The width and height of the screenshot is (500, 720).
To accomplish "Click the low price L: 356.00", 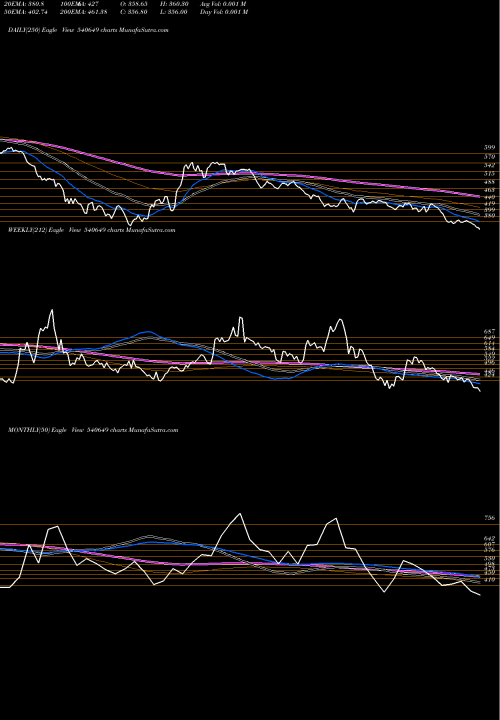I will point(174,12).
